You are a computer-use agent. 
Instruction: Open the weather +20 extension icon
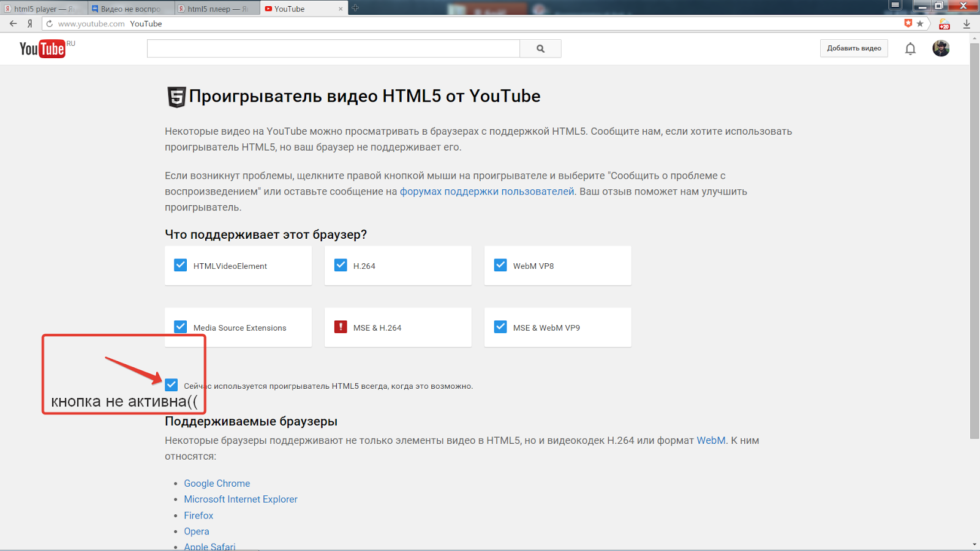point(944,24)
